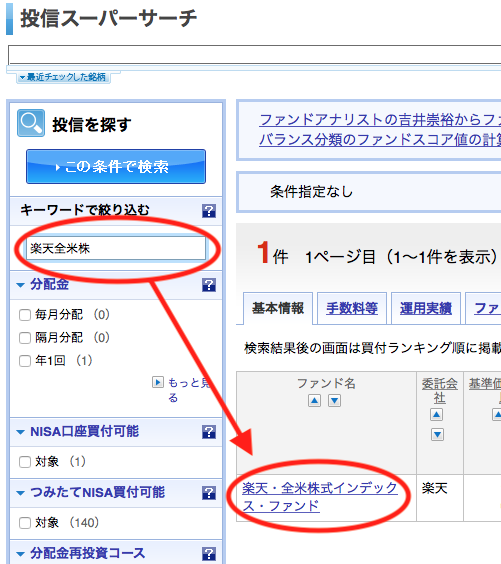Collapse the NISA口座買付可能 section
The width and height of the screenshot is (501, 564).
click(21, 432)
